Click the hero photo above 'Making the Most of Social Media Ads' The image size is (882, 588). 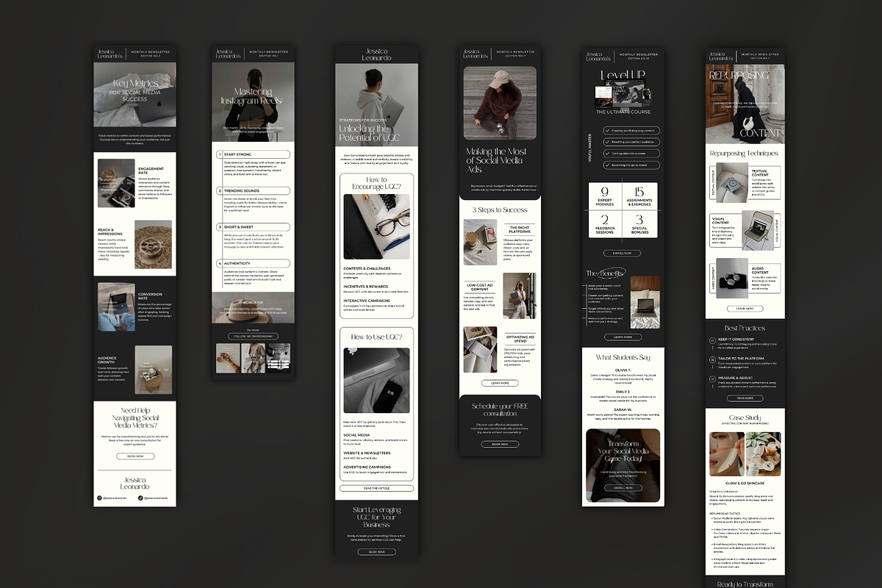[x=500, y=104]
